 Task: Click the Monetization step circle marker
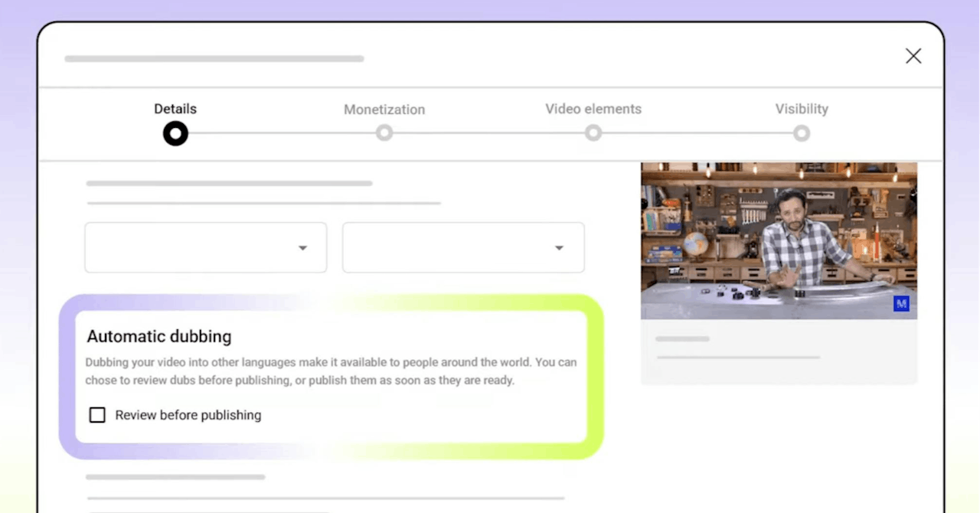384,133
